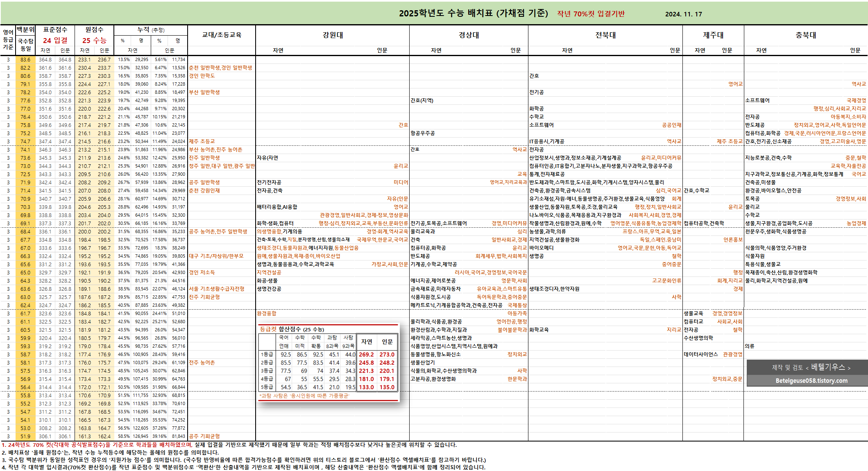Click the 작년 70%컷 입결기반 red subtitle
Viewport: 868px width, 471px height.
pyautogui.click(x=590, y=14)
